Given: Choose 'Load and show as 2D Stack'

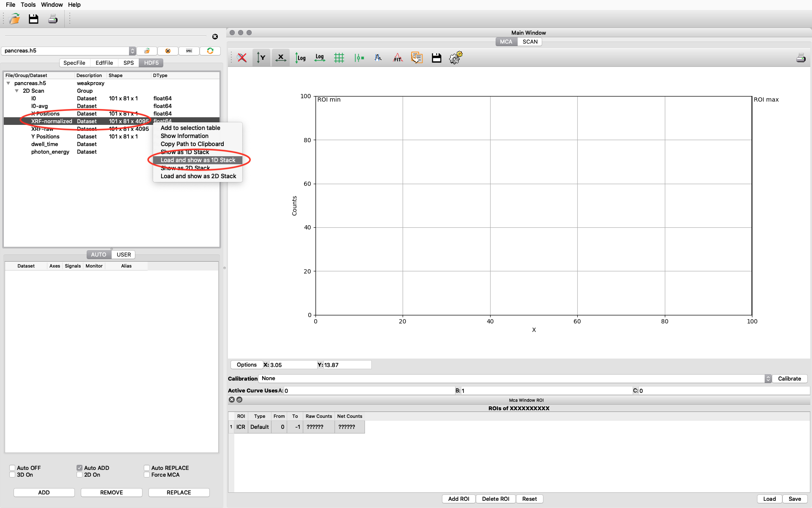Looking at the screenshot, I should click(198, 176).
